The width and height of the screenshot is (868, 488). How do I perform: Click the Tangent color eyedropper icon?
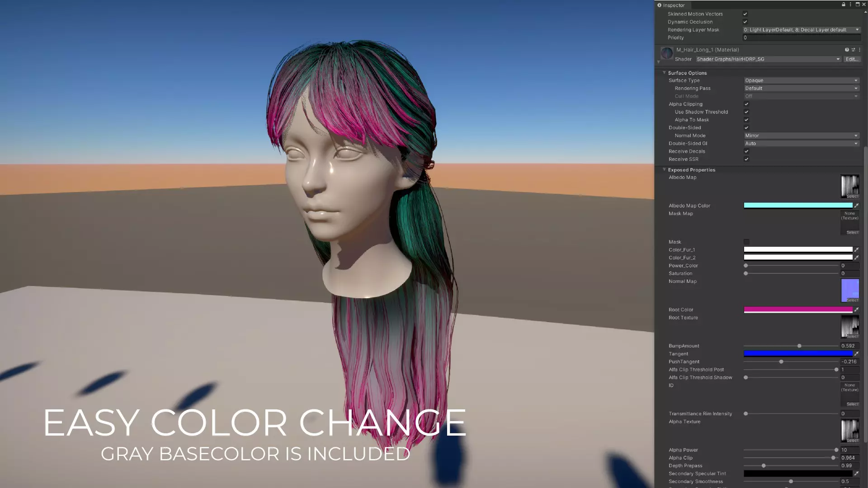(856, 354)
